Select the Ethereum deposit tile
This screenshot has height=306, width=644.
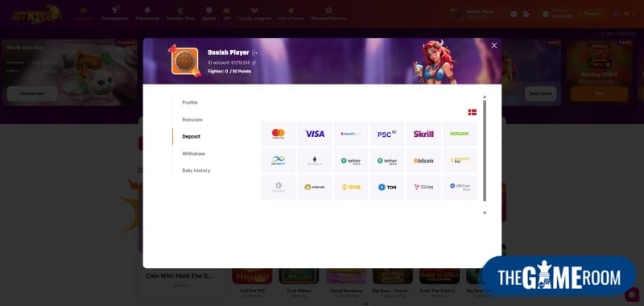[x=315, y=160]
